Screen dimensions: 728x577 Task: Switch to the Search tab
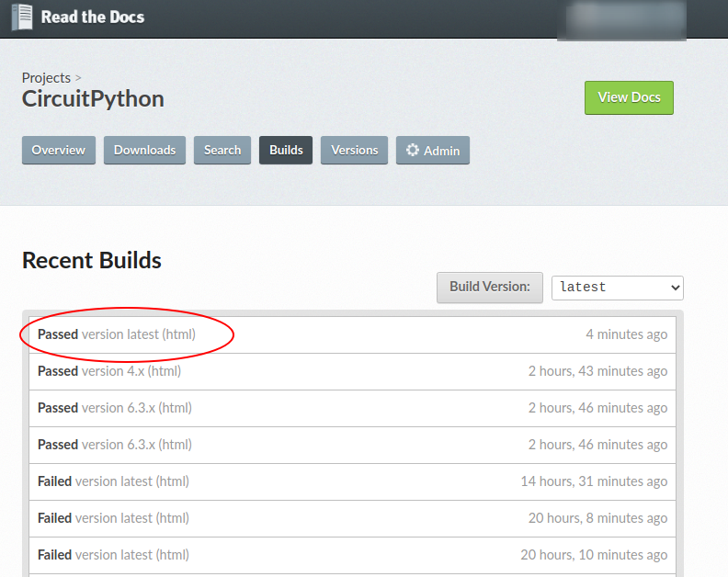[x=222, y=150]
